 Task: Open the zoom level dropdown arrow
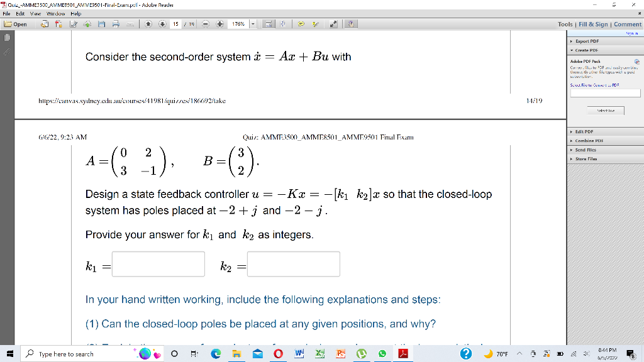pyautogui.click(x=253, y=25)
